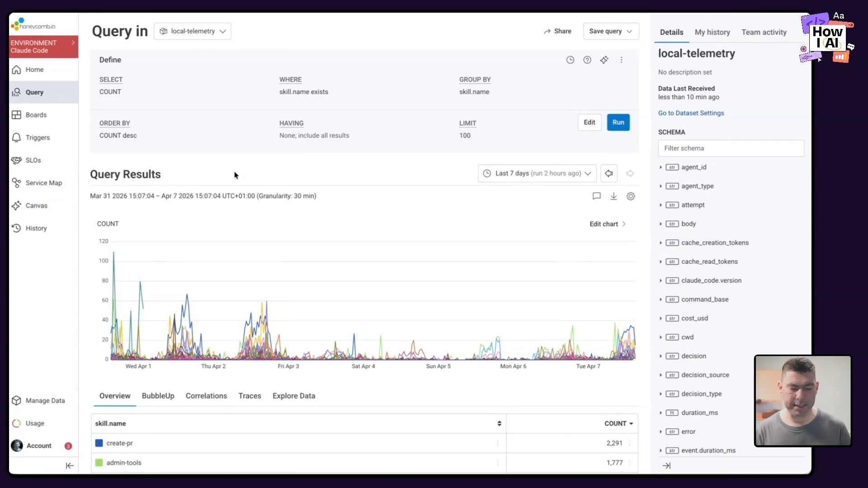Click the query history clock icon in Define
Screen dimensions: 868x488
pos(570,60)
